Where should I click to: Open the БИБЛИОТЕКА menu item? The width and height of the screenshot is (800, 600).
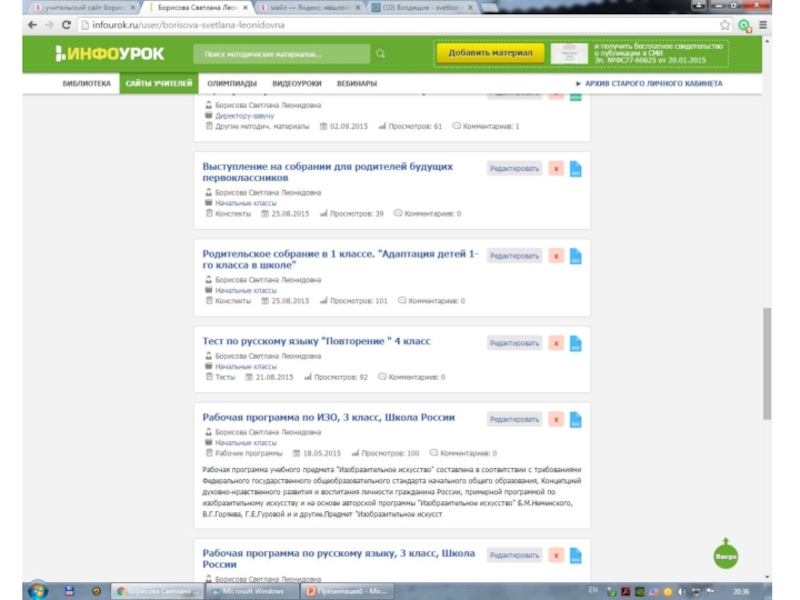pos(87,84)
